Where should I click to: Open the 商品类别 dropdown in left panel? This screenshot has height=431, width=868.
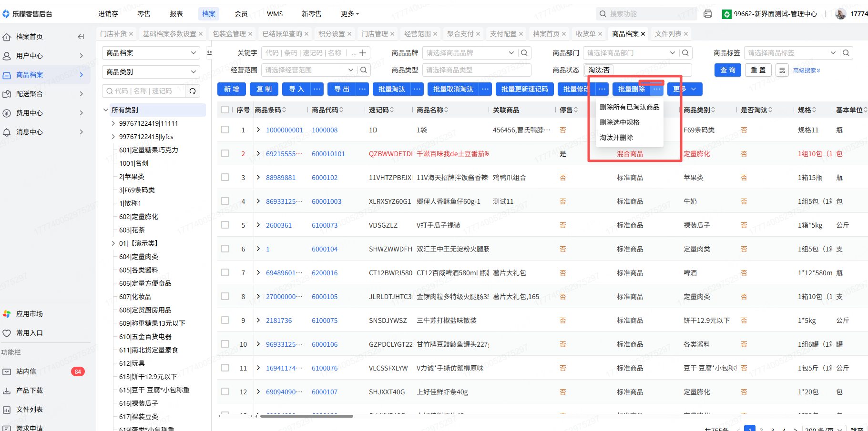[x=151, y=72]
